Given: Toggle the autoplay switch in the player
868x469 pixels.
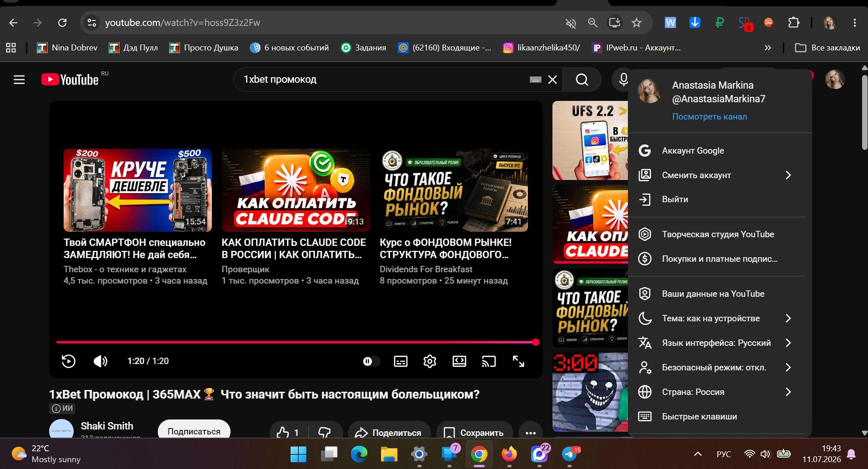Looking at the screenshot, I should click(371, 361).
